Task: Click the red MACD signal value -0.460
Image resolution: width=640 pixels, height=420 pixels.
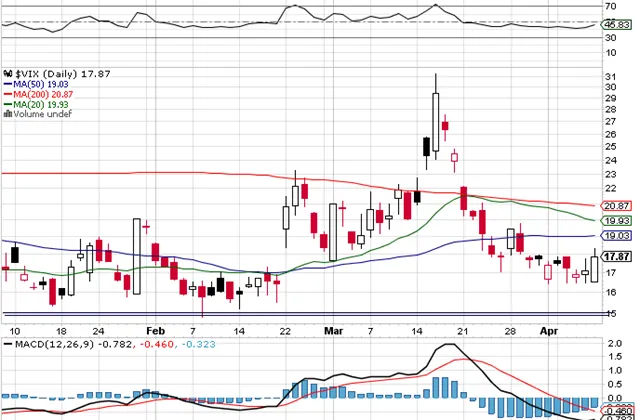Action: click(156, 344)
